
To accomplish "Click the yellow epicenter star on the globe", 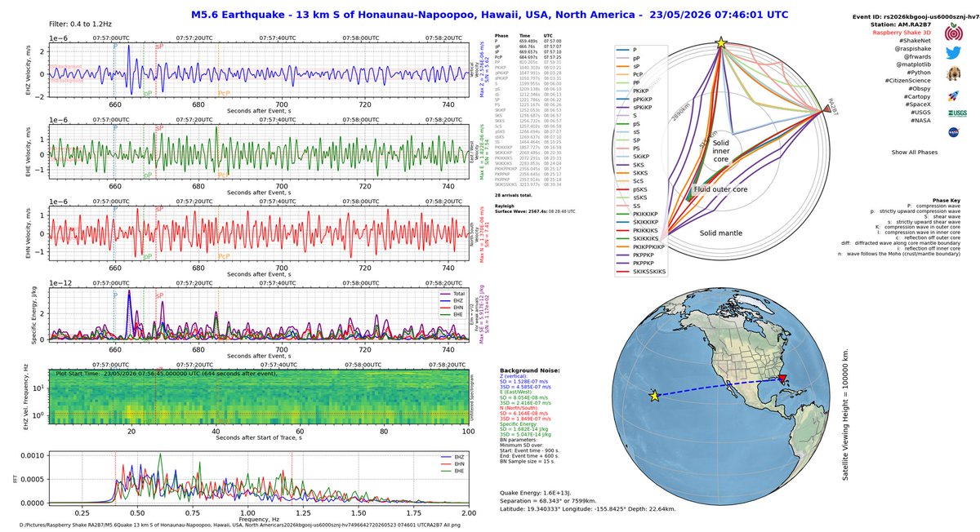I will coord(655,397).
